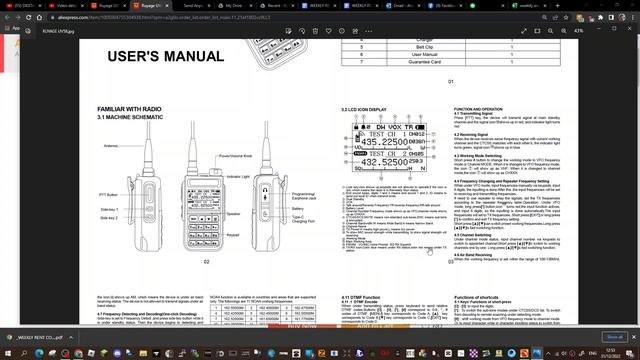The height and width of the screenshot is (360, 640).
Task: Click the FAMILIAR WITH RADIO heading
Action: [x=129, y=109]
